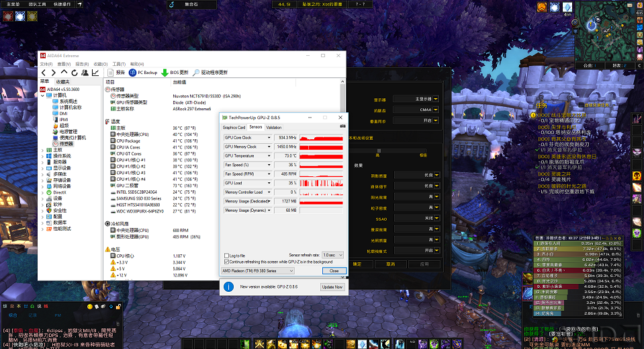This screenshot has width=644, height=349.
Task: Open 抗锯齿 CMAA dropdown in game settings
Action: pyautogui.click(x=416, y=110)
